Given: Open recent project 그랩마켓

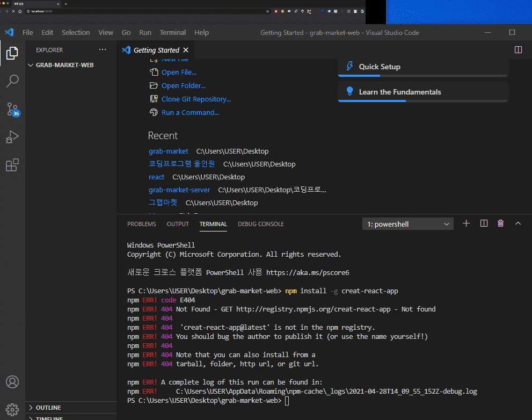Looking at the screenshot, I should click(163, 202).
